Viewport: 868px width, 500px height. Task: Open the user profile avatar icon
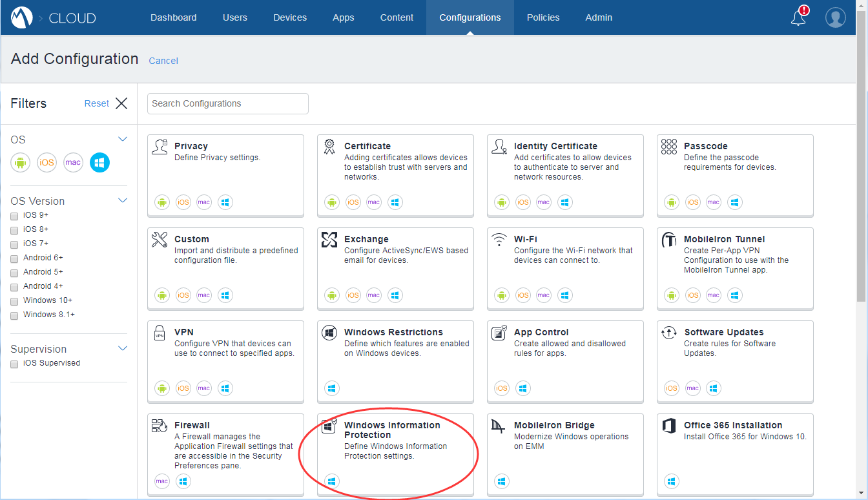(x=835, y=17)
